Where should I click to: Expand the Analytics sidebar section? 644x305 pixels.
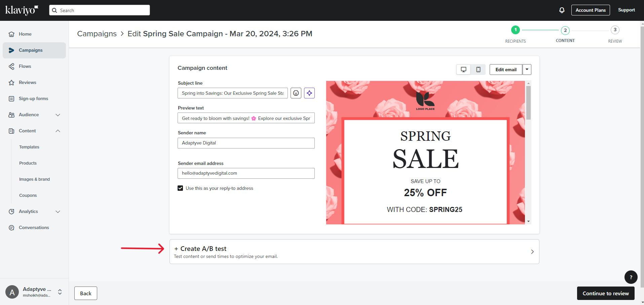[x=58, y=212]
